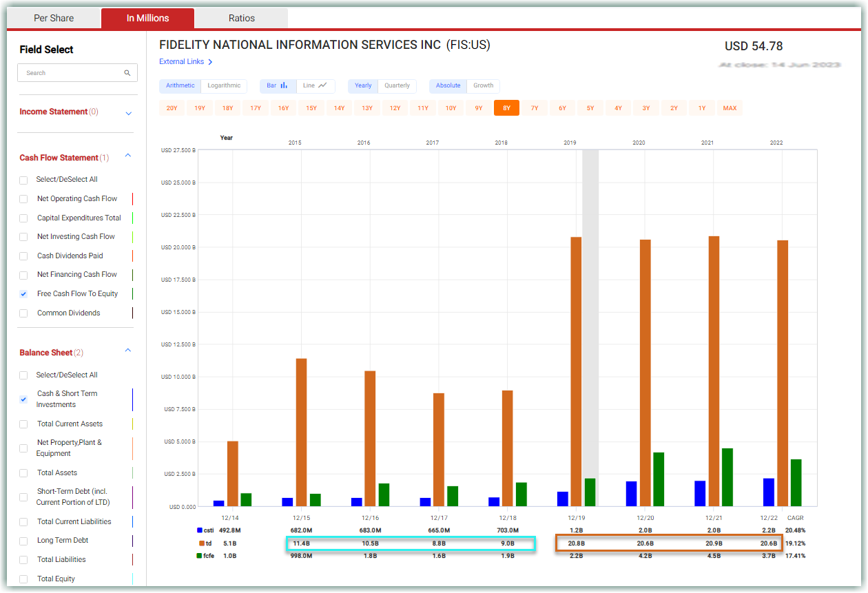Check Net Investing Cash Flow
The height and width of the screenshot is (593, 868).
tap(23, 237)
